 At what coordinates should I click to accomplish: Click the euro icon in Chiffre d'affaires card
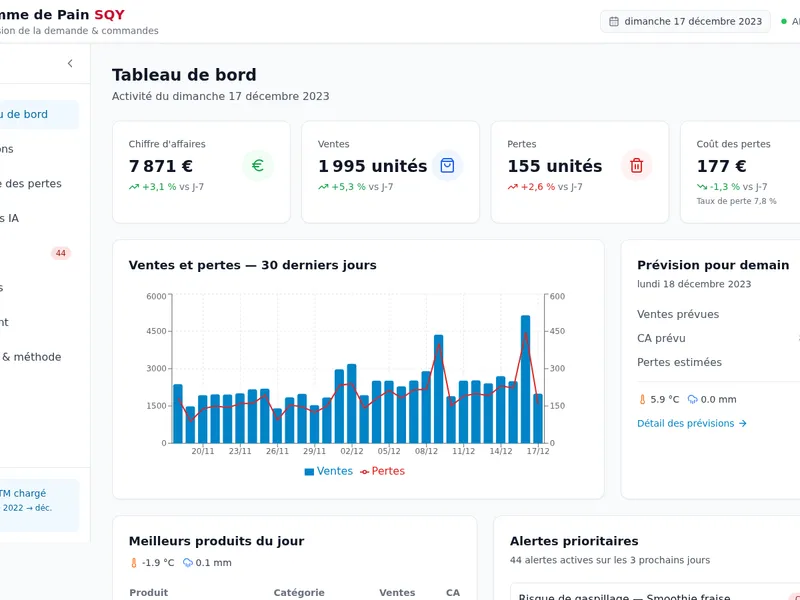258,165
